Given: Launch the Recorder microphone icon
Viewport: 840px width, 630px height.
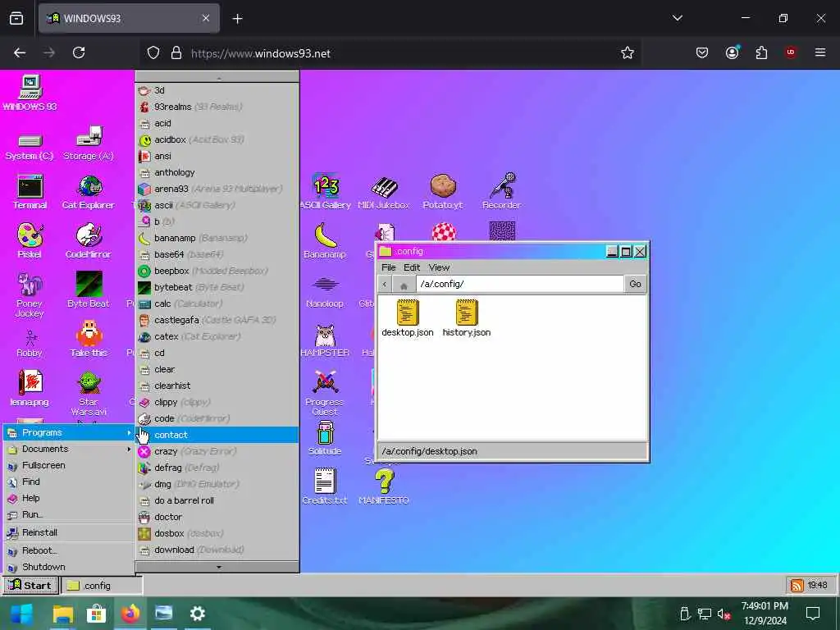Looking at the screenshot, I should tap(502, 191).
